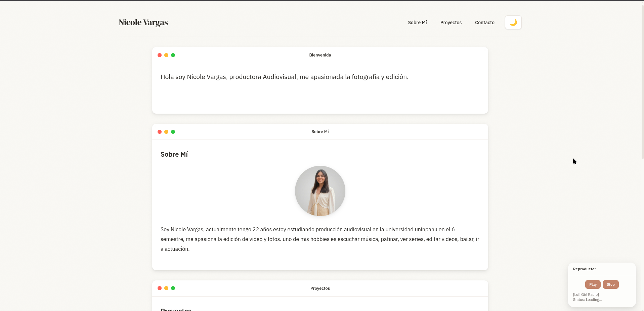Click the page's vertical scrollbar

642,81
